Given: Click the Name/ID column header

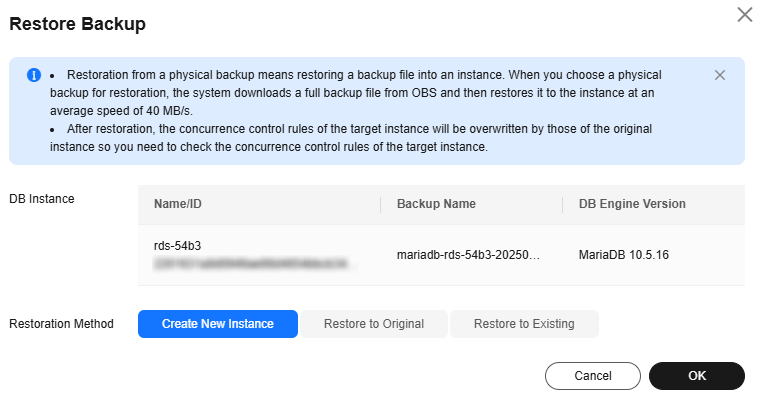Looking at the screenshot, I should click(177, 204).
